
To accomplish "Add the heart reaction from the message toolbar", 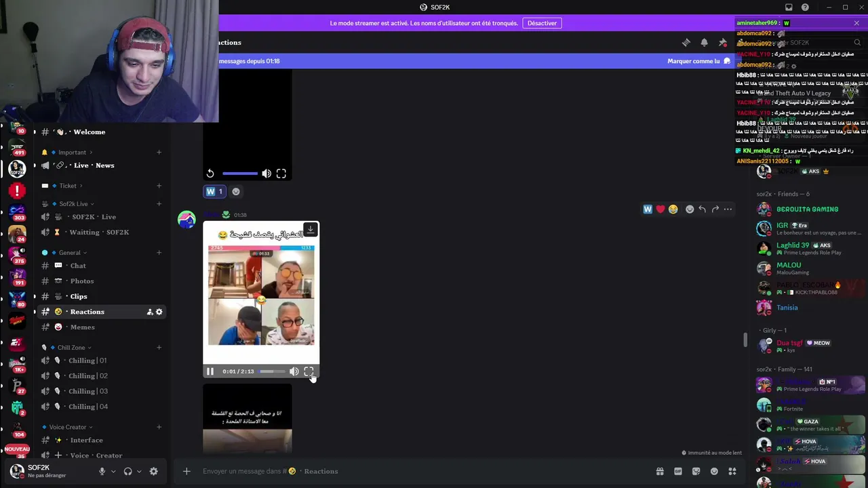I will pos(660,209).
